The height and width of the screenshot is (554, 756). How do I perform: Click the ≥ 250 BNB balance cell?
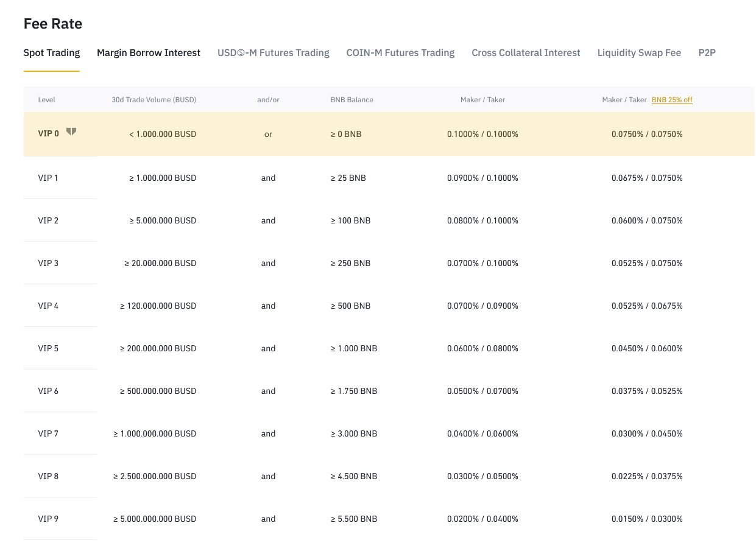coord(350,263)
